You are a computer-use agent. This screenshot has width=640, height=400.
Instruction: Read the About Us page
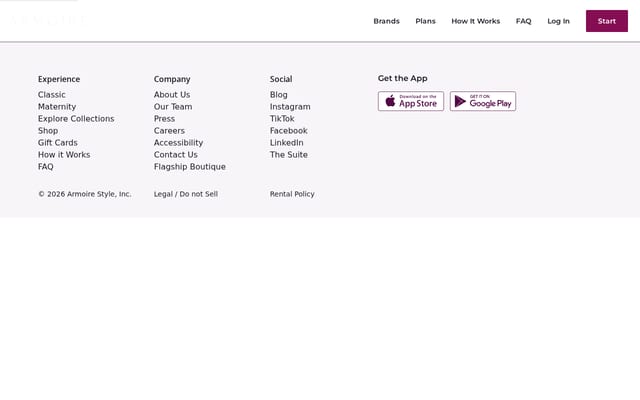tap(172, 95)
